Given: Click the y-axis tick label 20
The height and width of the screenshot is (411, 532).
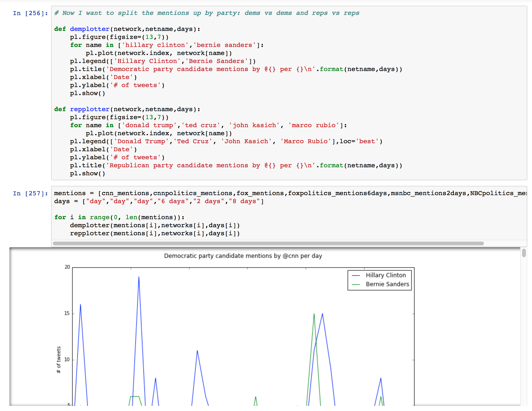Looking at the screenshot, I should 67,267.
